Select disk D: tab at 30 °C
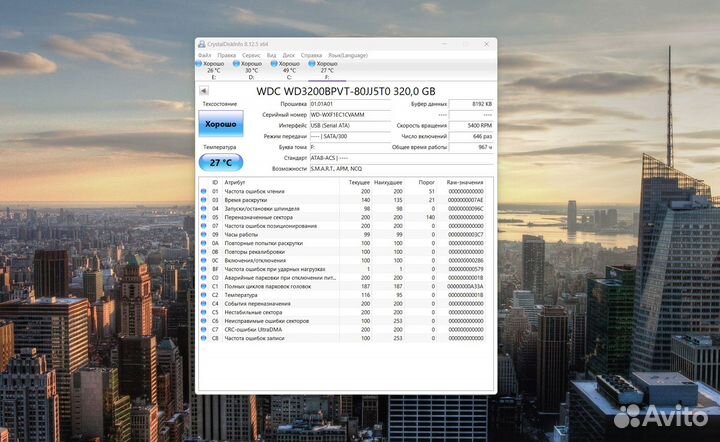The height and width of the screenshot is (442, 720). pyautogui.click(x=249, y=70)
